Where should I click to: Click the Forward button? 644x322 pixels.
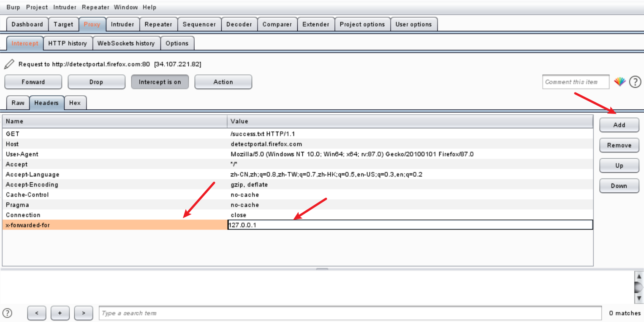33,82
